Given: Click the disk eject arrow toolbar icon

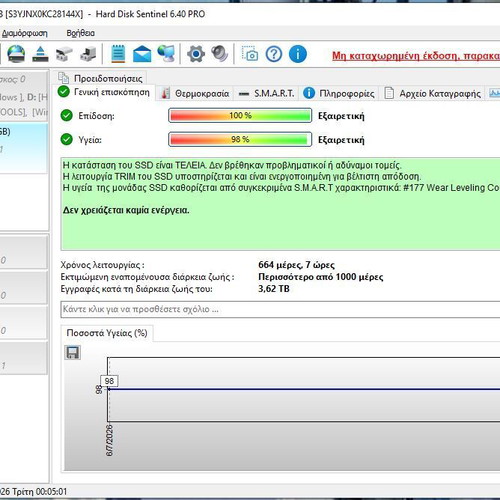Looking at the screenshot, I should coord(40,54).
